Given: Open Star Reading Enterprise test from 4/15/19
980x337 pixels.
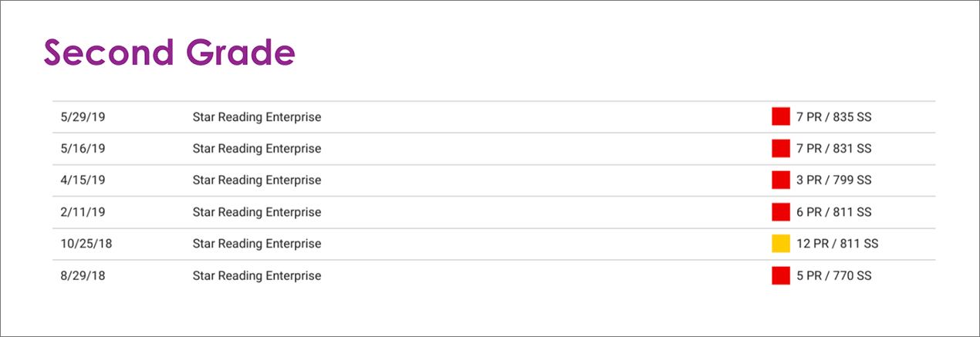Looking at the screenshot, I should point(257,180).
